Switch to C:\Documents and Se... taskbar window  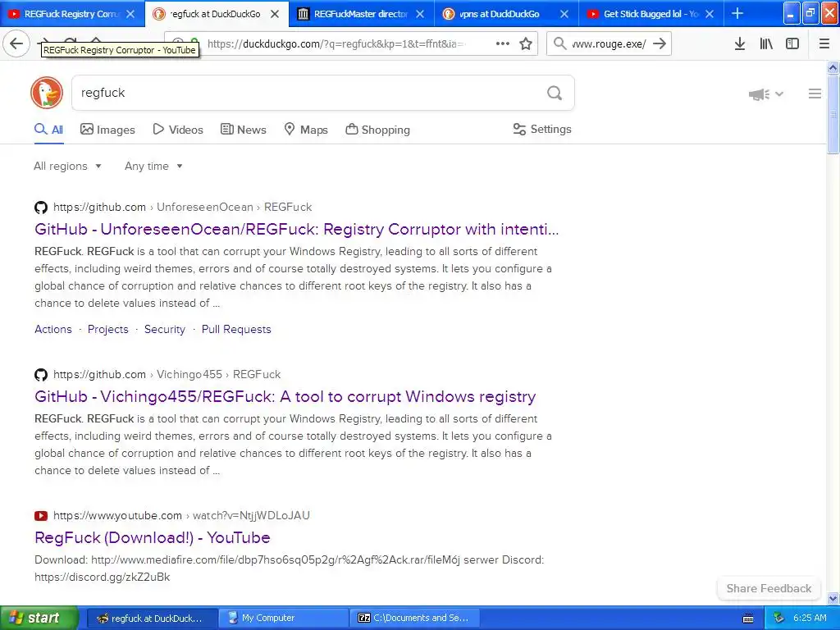click(415, 619)
